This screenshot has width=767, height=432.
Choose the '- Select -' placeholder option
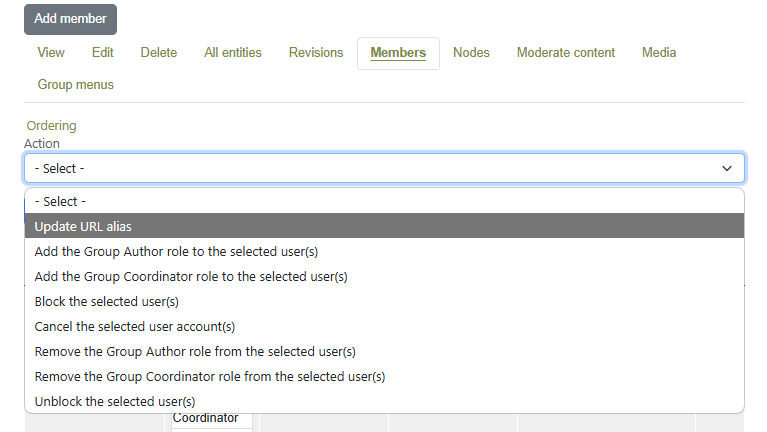click(60, 201)
